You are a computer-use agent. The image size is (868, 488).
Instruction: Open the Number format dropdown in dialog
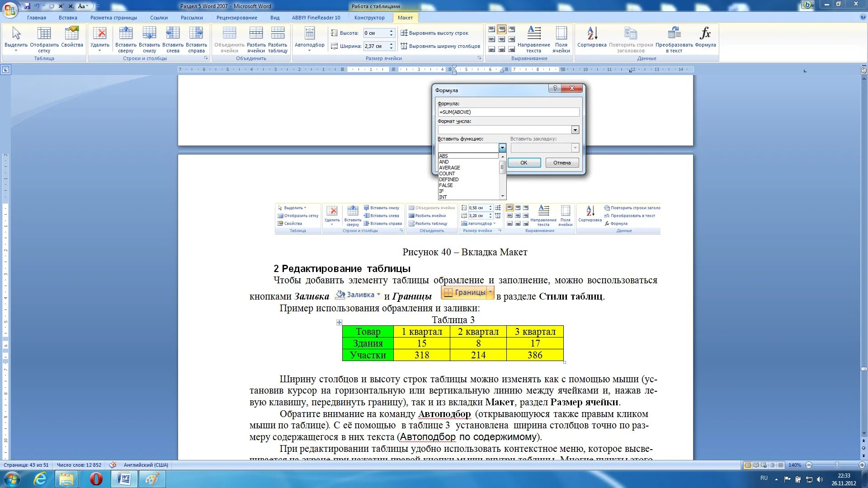575,130
